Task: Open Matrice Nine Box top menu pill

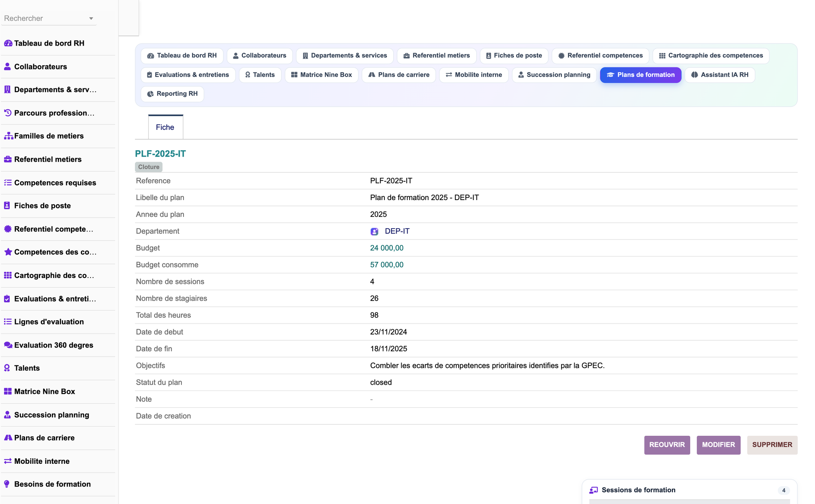Action: [x=322, y=75]
